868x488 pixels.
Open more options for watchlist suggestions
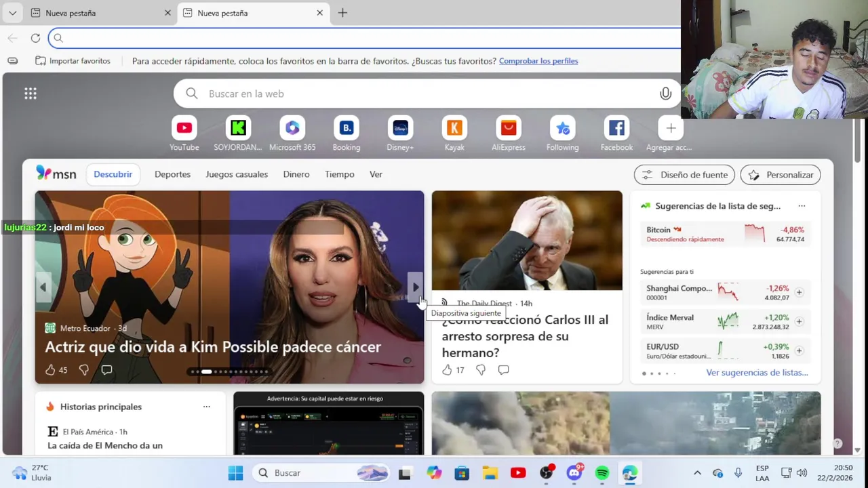[802, 206]
